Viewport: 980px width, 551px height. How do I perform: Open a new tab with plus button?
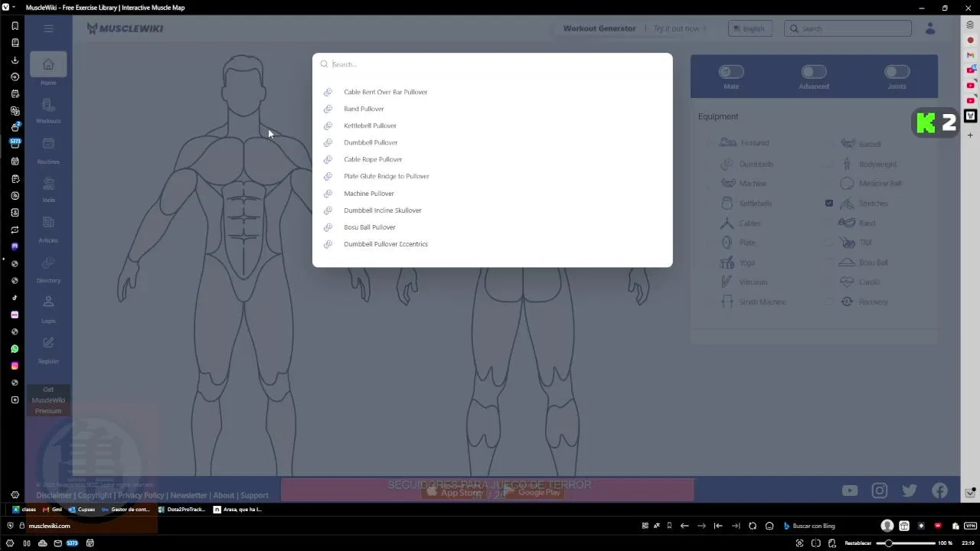pyautogui.click(x=970, y=135)
